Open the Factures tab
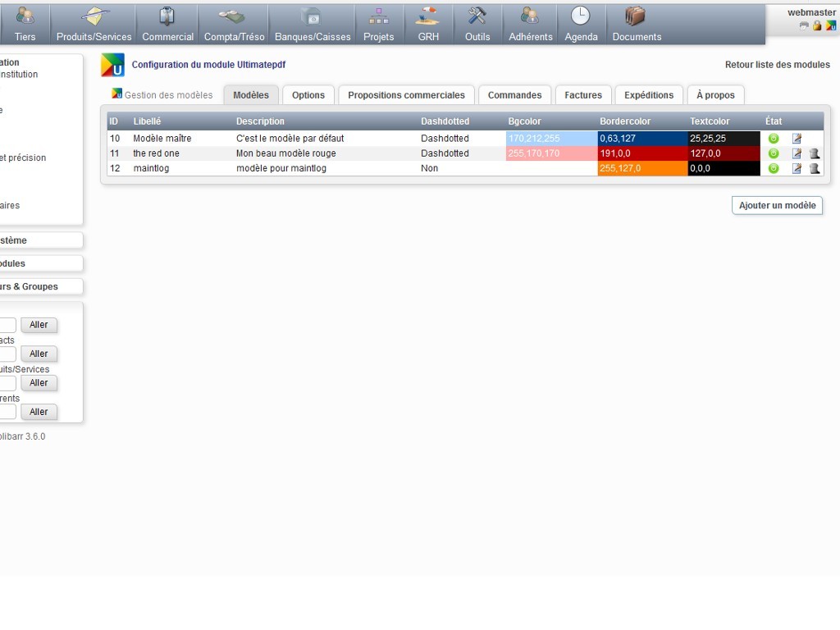 (583, 95)
